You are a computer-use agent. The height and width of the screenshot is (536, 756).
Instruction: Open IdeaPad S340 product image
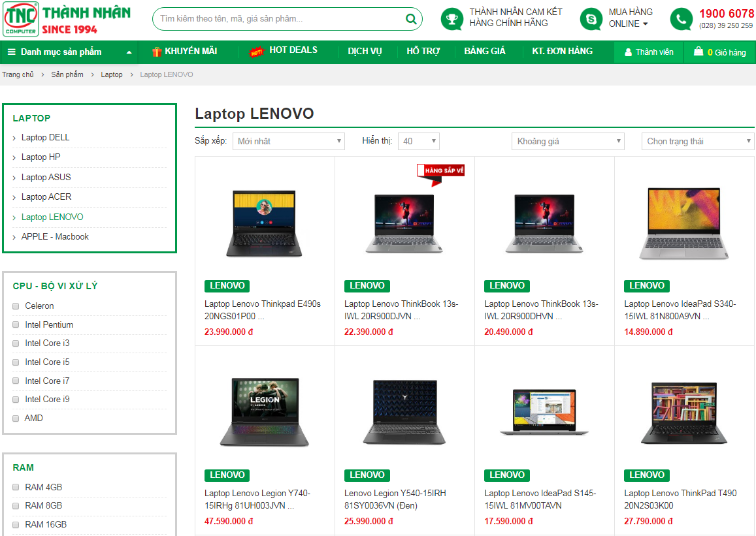point(684,223)
